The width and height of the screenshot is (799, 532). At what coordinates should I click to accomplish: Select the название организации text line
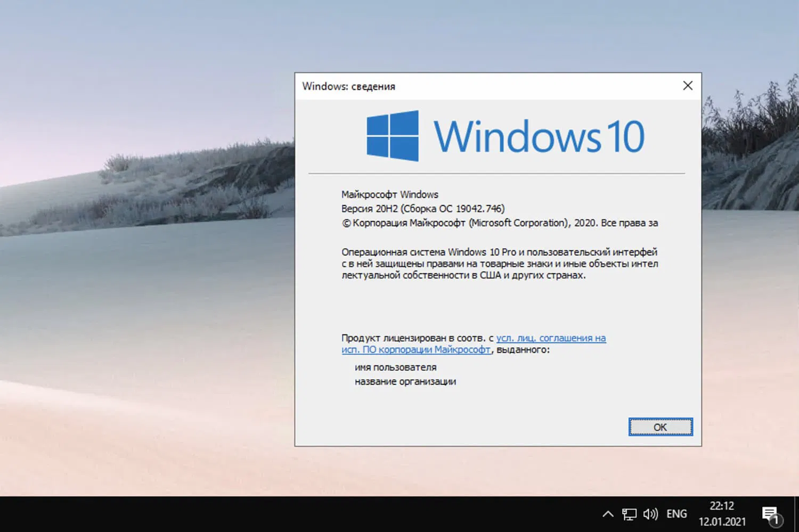[405, 381]
